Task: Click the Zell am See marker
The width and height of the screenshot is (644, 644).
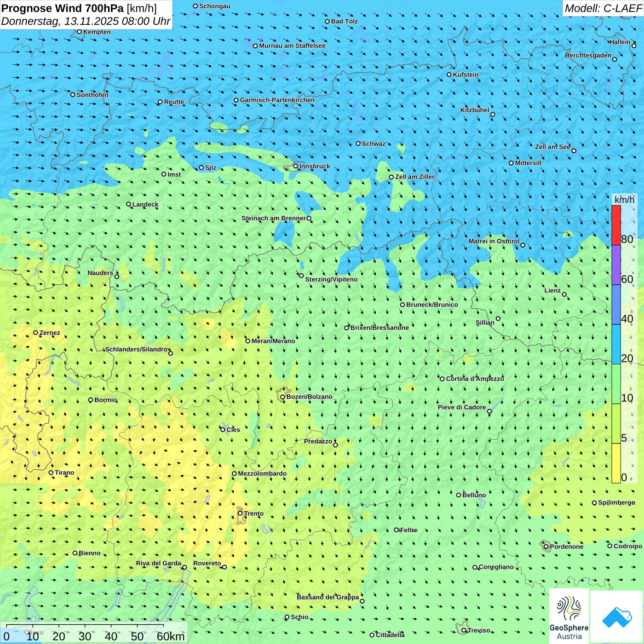Action: click(574, 151)
